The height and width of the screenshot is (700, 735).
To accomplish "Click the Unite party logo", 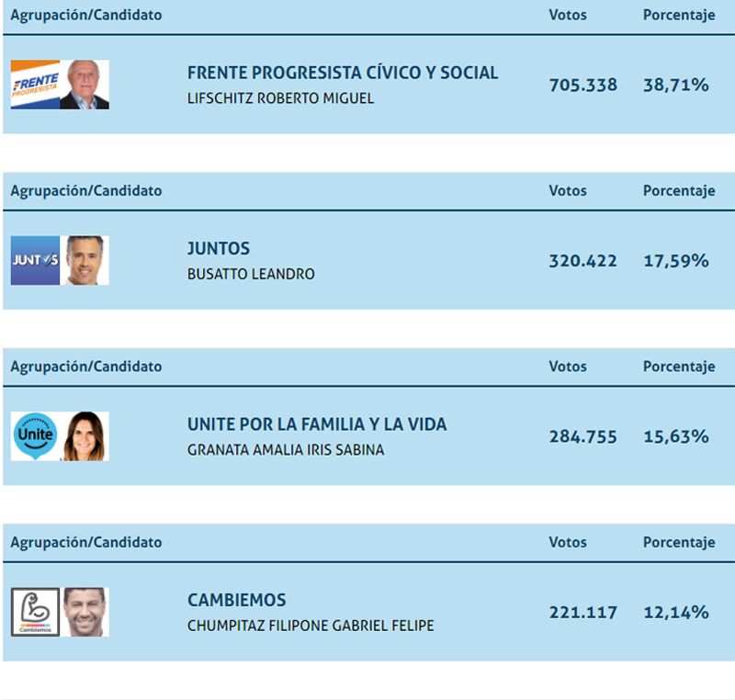I will point(35,436).
